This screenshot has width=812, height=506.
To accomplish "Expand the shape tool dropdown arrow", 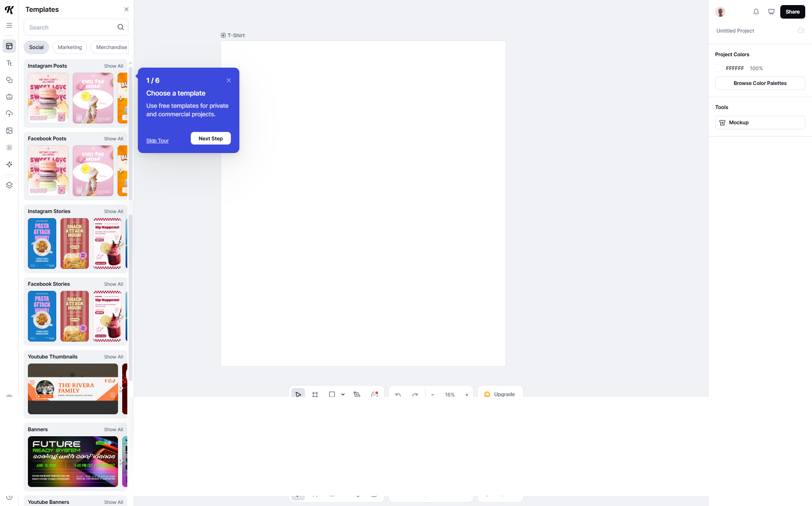I will point(343,394).
